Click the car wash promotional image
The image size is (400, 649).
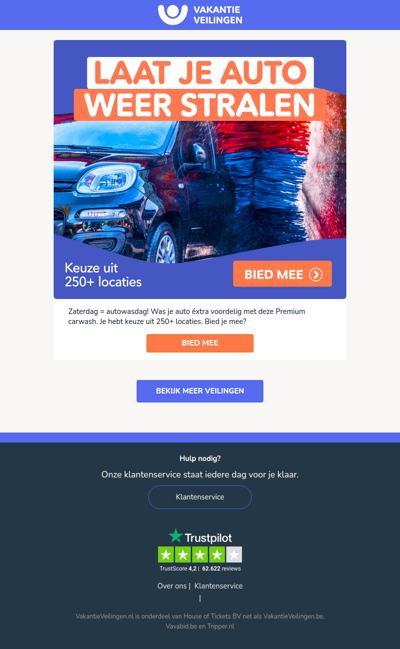tap(200, 182)
